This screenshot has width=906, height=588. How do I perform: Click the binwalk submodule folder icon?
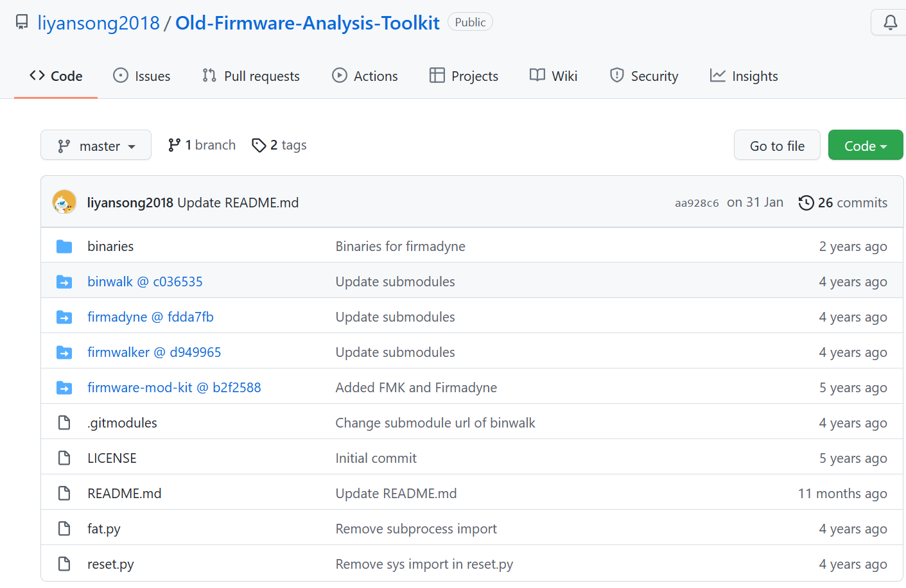tap(64, 282)
